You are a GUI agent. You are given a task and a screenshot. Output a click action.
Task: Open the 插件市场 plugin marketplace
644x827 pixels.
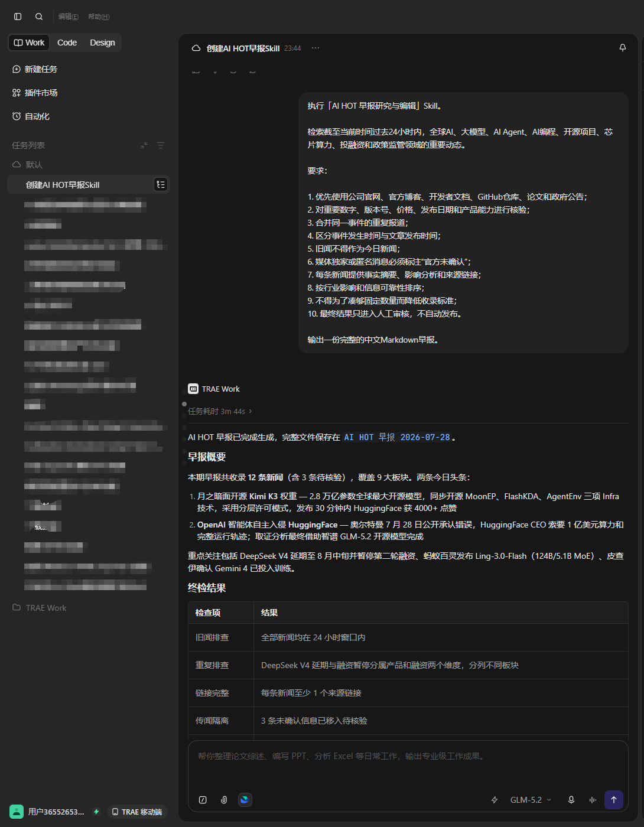coord(35,93)
